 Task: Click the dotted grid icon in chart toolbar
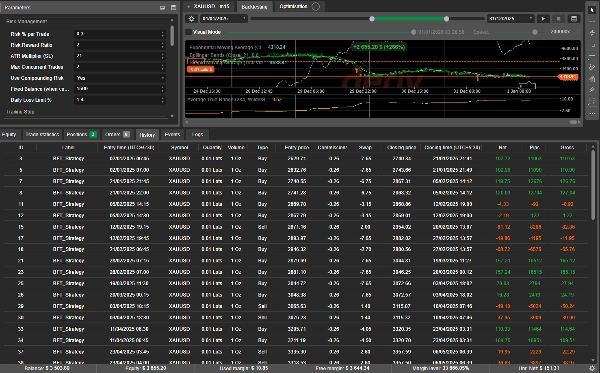[x=592, y=101]
